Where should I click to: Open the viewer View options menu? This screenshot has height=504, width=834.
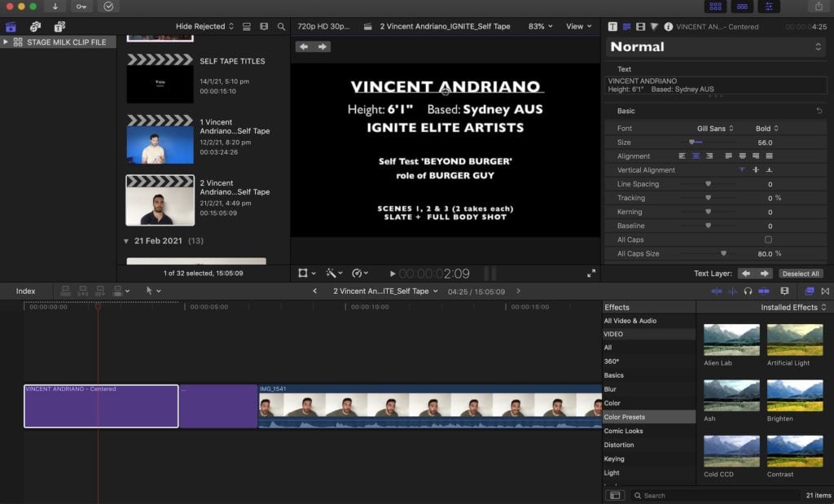579,26
